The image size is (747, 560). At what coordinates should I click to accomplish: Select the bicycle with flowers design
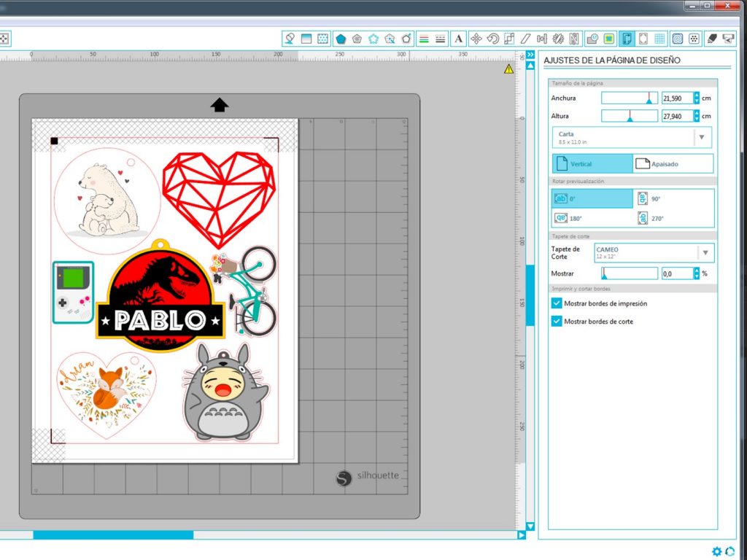pos(244,290)
